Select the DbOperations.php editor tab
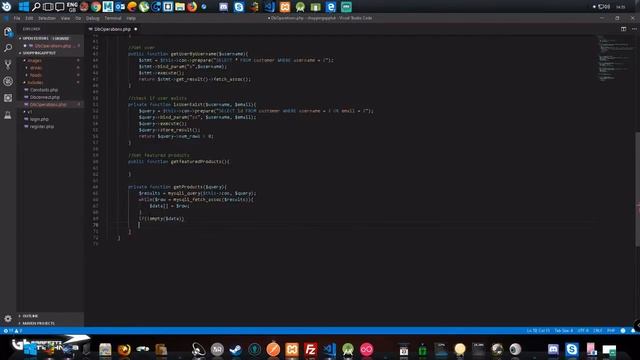Image resolution: width=640 pixels, height=360 pixels. coord(113,29)
